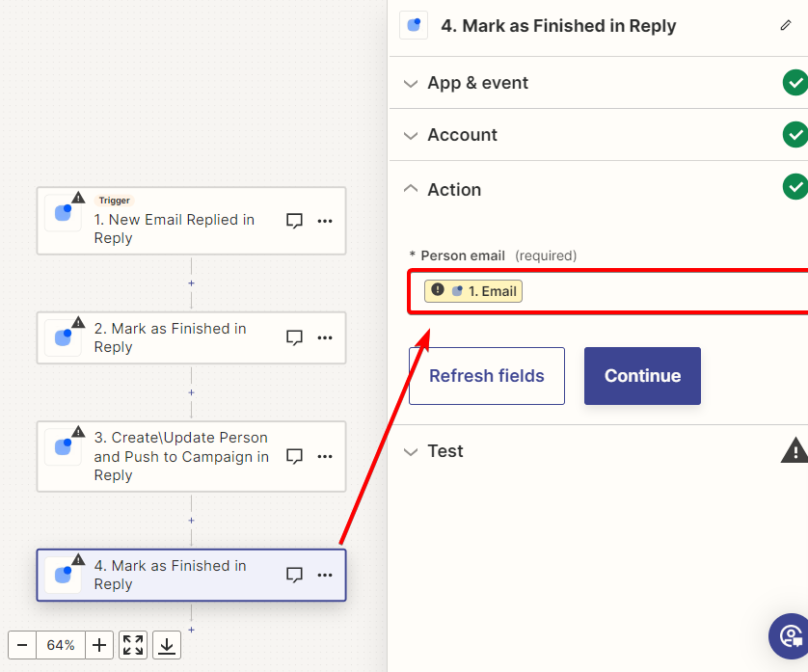Fit workflow to view with expand icon
The width and height of the screenshot is (808, 672).
[x=133, y=645]
